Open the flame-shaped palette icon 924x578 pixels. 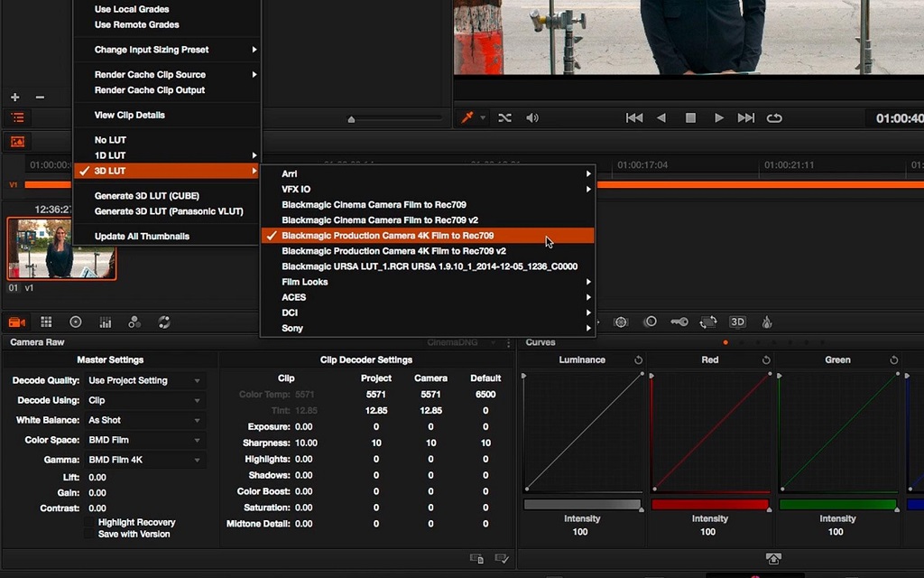click(x=767, y=322)
